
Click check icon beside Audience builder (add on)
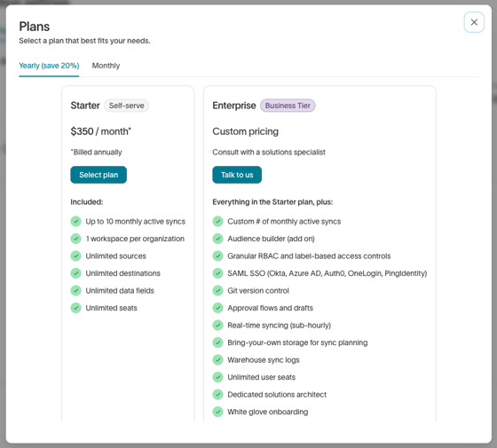(x=217, y=239)
